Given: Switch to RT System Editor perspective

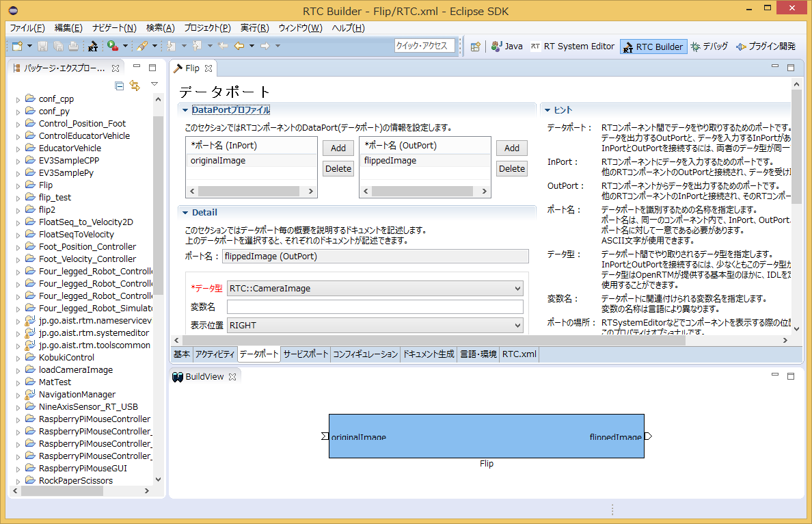Looking at the screenshot, I should tap(573, 46).
